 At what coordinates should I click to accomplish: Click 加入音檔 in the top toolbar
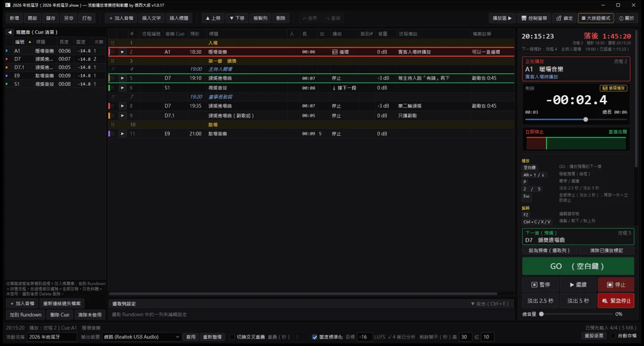[121, 18]
